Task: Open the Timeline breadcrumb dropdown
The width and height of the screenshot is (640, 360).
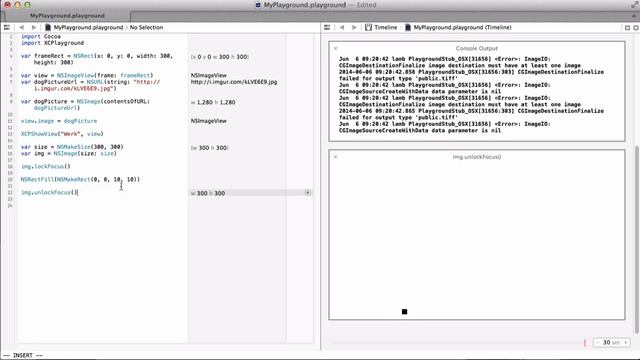Action: pos(385,27)
